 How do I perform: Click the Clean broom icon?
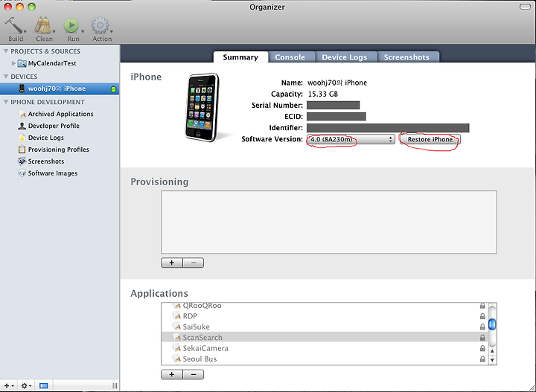coord(42,25)
